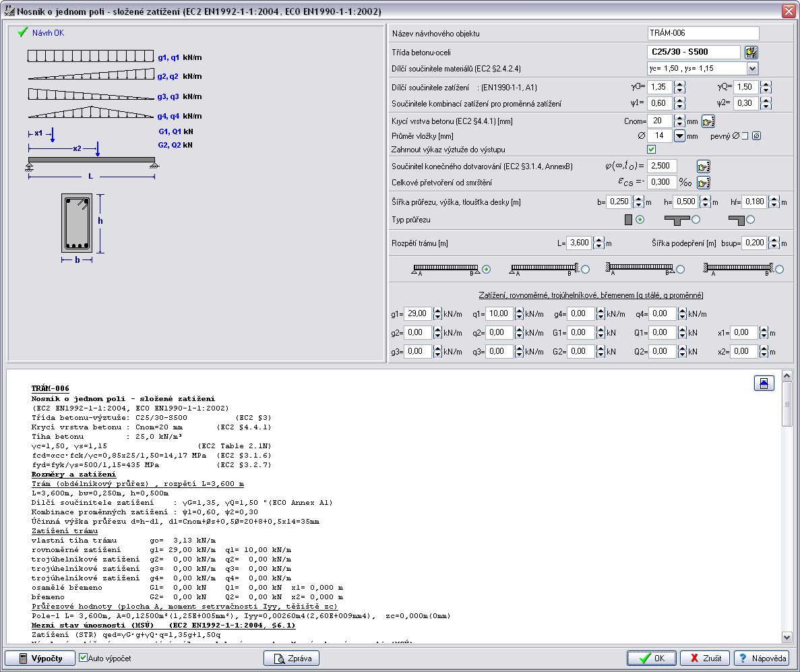This screenshot has width=800, height=672.
Task: Open concrete-steel class selector icon
Action: point(751,52)
